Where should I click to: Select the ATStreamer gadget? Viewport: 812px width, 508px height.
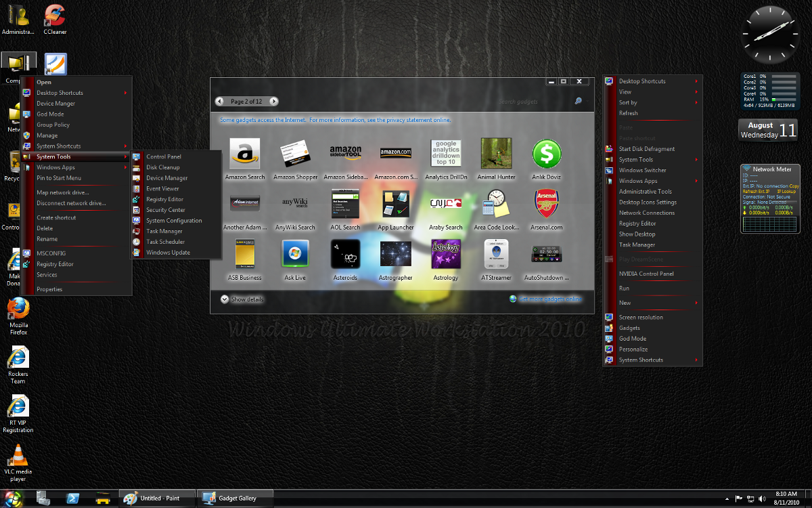(496, 254)
